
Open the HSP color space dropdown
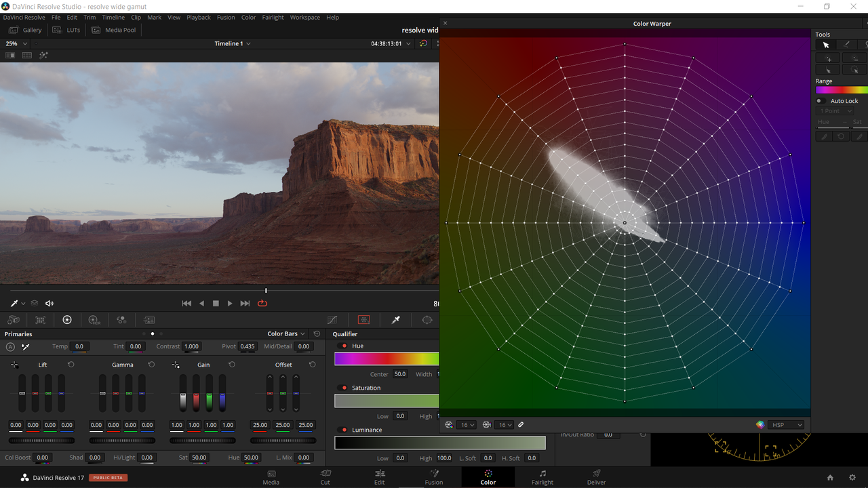(787, 425)
